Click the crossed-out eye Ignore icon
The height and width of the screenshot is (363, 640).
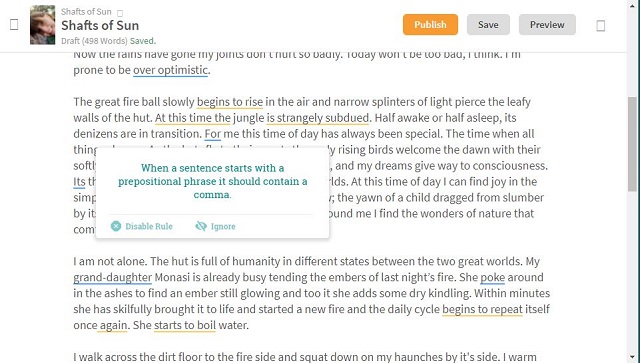(x=201, y=226)
